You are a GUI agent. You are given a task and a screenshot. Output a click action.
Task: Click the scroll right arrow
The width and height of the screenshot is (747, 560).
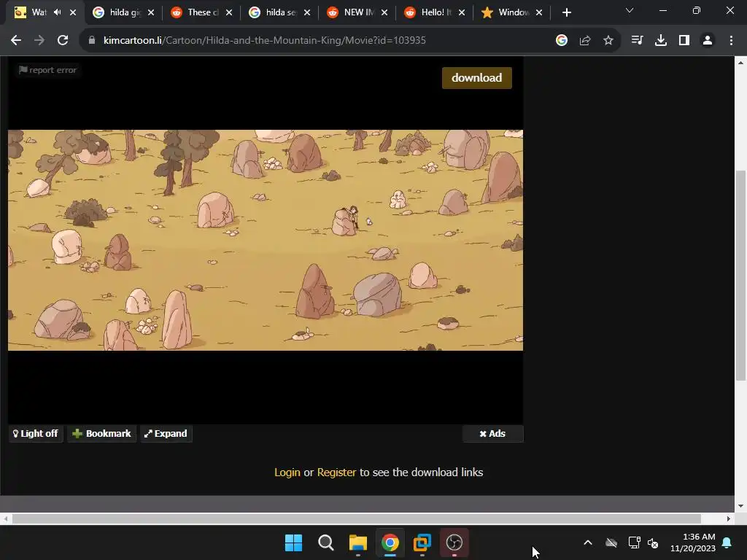729,518
